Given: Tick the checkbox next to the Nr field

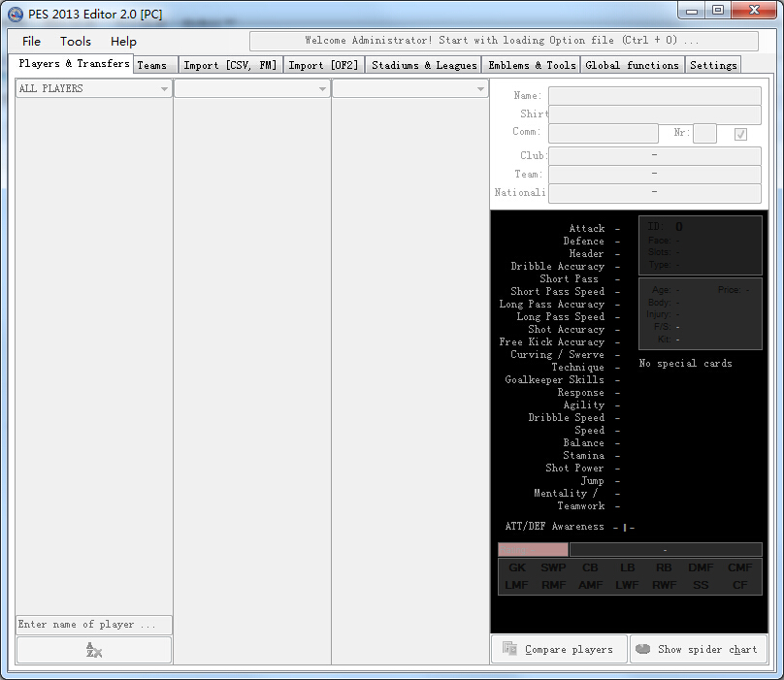Looking at the screenshot, I should pyautogui.click(x=739, y=134).
